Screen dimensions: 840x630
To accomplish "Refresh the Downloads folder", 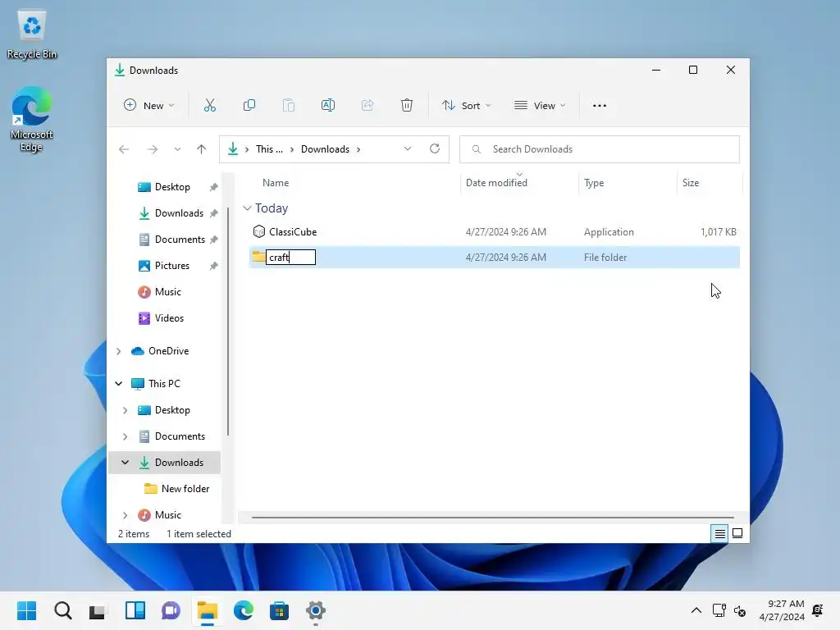I will (435, 149).
